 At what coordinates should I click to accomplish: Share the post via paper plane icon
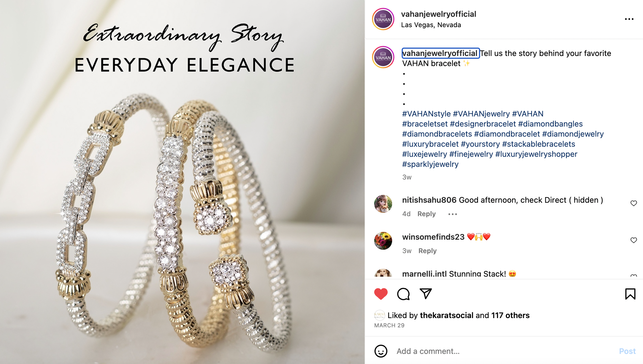[425, 294]
